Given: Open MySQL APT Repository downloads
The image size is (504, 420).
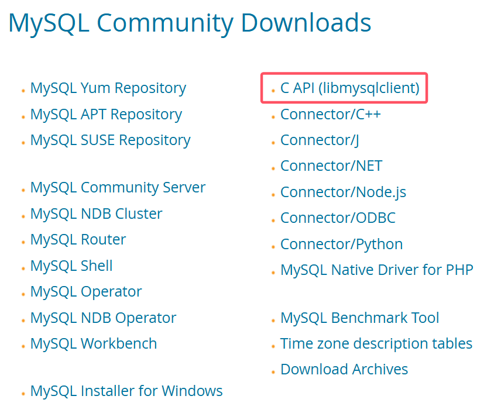Looking at the screenshot, I should pyautogui.click(x=106, y=115).
